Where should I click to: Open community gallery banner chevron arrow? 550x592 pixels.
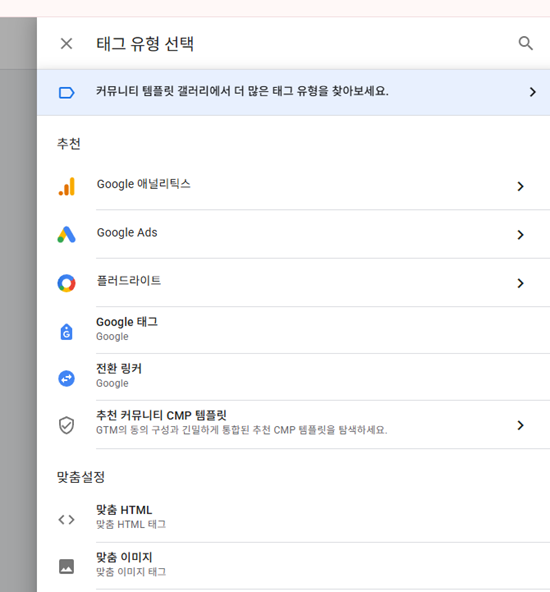point(533,92)
